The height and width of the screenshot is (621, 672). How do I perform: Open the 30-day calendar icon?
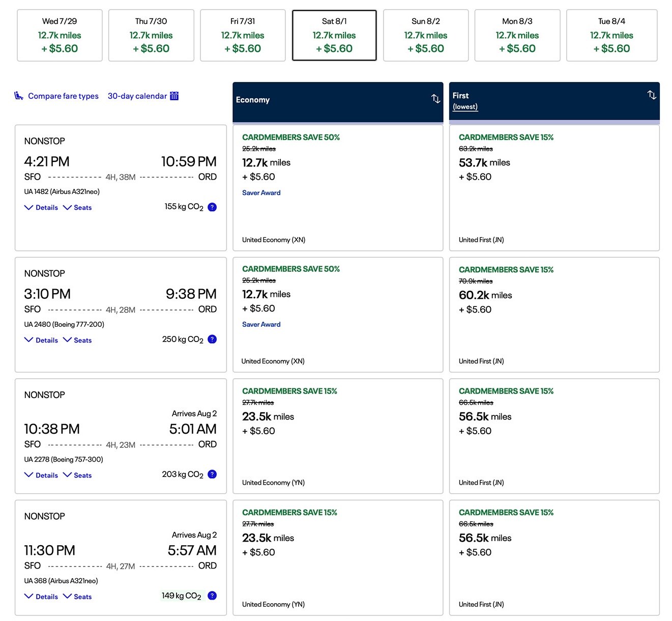point(174,96)
